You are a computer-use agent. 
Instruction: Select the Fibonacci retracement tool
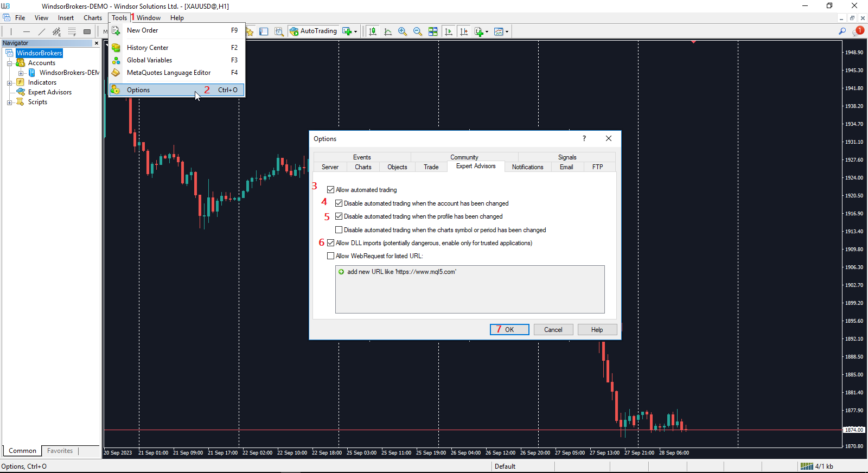(72, 31)
